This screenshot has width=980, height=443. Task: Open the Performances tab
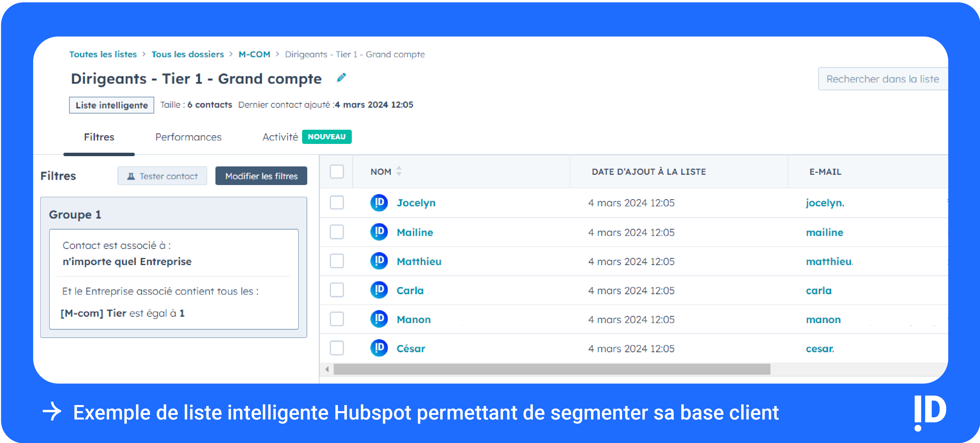[x=188, y=137]
